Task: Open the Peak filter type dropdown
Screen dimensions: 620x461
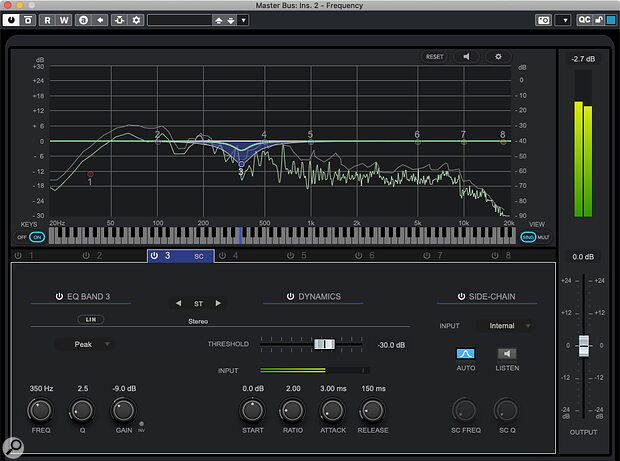Action: [x=84, y=344]
